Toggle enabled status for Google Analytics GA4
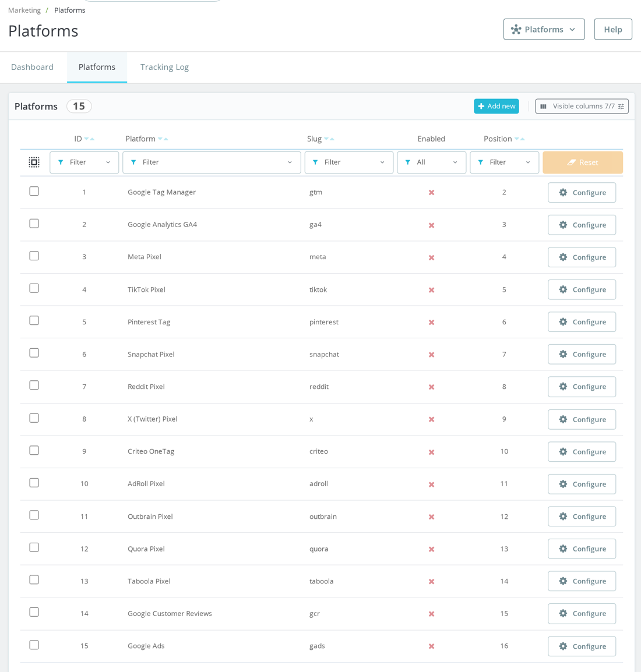The image size is (641, 672). tap(431, 225)
